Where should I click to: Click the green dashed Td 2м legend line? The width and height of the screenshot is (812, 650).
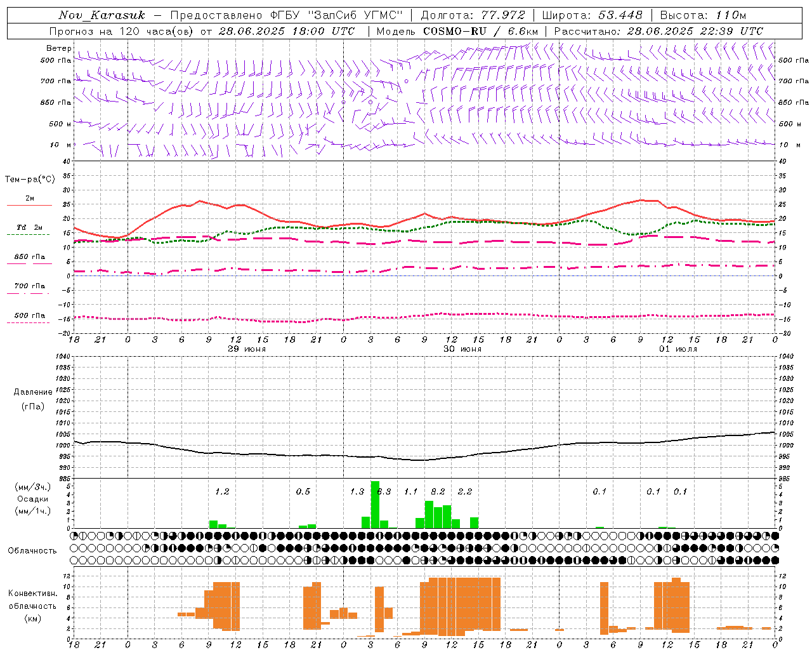(x=28, y=234)
